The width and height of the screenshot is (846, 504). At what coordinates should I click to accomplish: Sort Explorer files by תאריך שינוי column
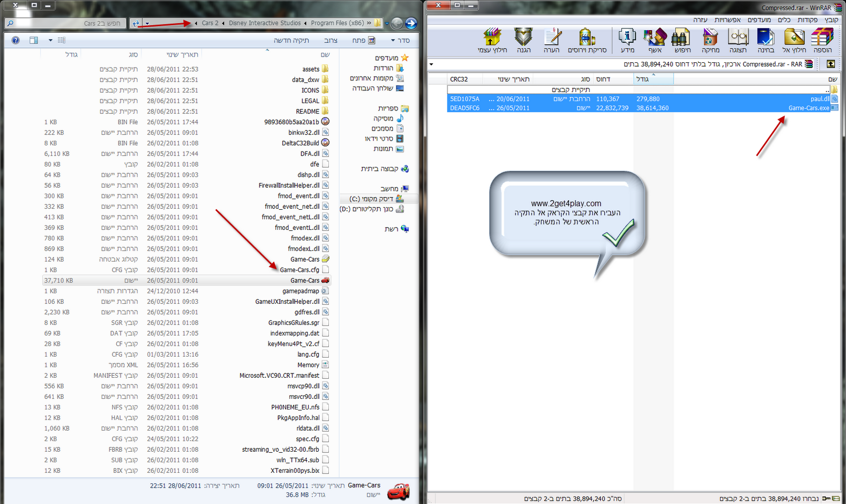click(x=182, y=54)
